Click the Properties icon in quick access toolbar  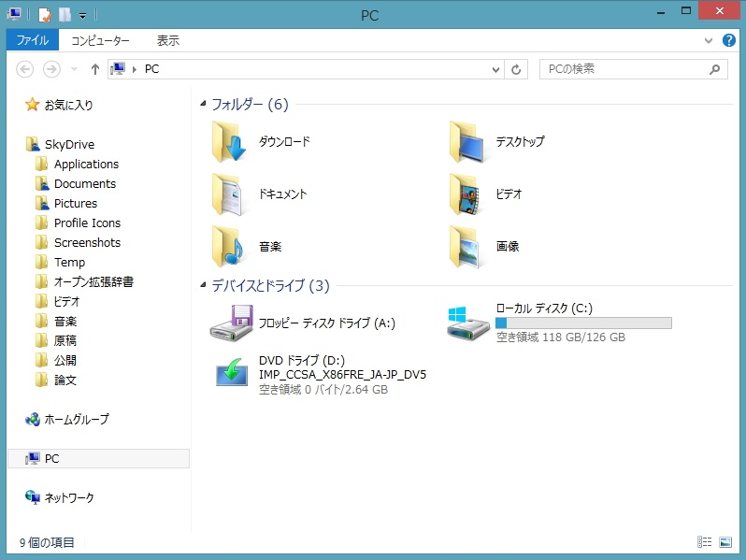tap(45, 15)
